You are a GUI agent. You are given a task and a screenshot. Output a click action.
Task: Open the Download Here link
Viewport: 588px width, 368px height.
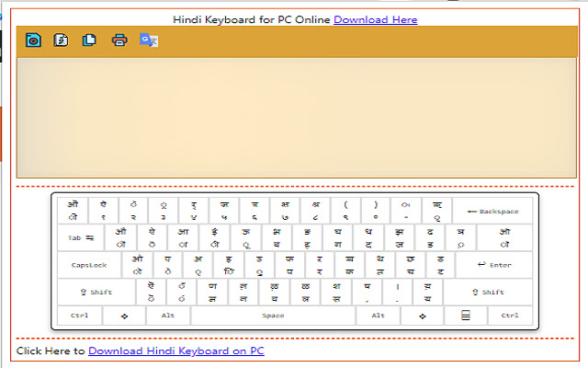tap(376, 19)
